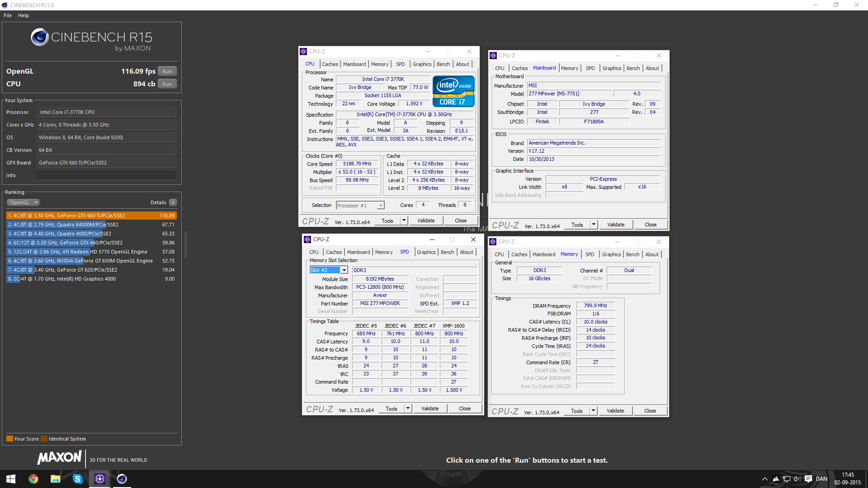The width and height of the screenshot is (868, 488).
Task: Run the CPU benchmark
Action: (167, 84)
